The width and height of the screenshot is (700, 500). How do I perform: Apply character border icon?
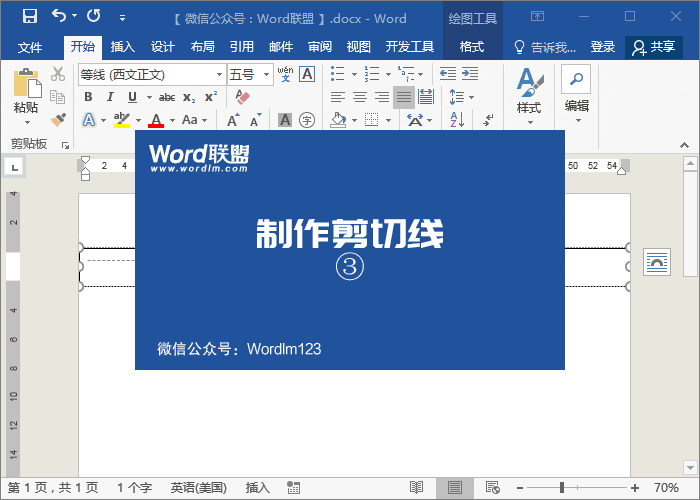point(307,74)
